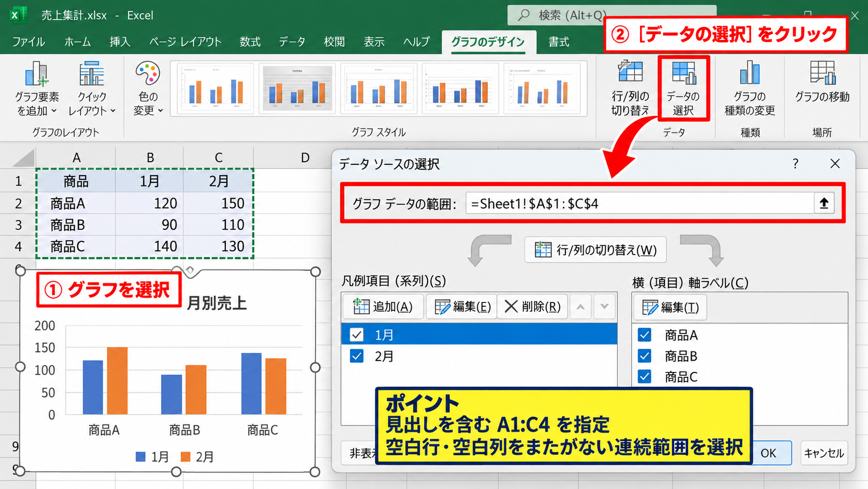Click 行/列の切り替え ribbon icon

click(630, 72)
